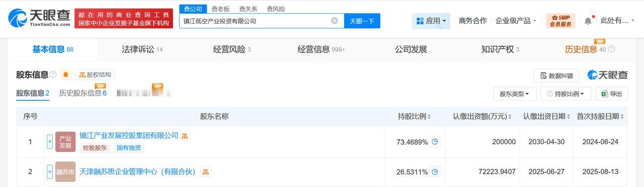Sort by 持股比例 column header
Viewport: 644px width, 187px height.
click(x=414, y=116)
